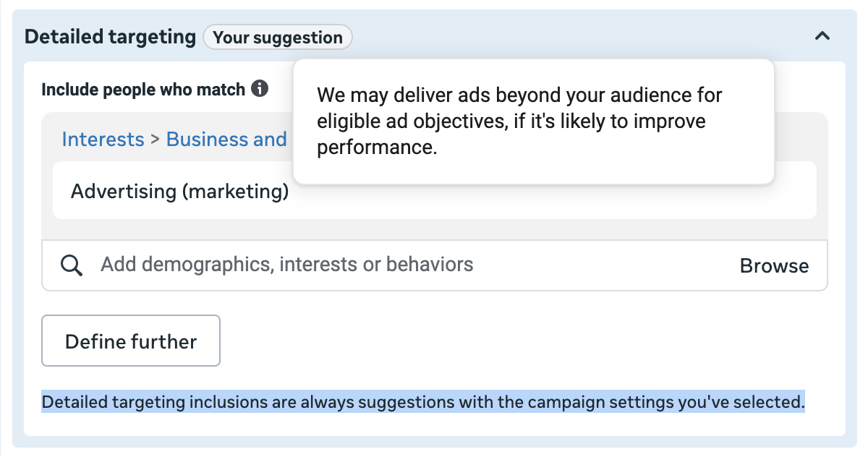
Task: Focus the Add demographics, interests or behaviors field
Action: point(362,265)
